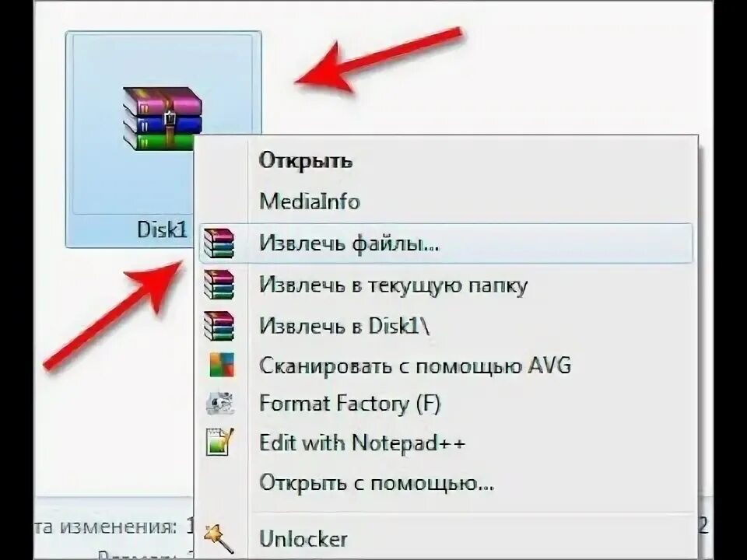Click the AVG antivirus icon in the menu
This screenshot has height=560, width=747.
click(x=222, y=365)
